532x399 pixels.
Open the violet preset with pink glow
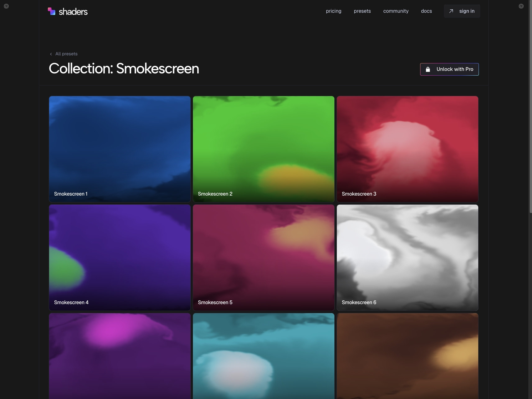coord(120,356)
